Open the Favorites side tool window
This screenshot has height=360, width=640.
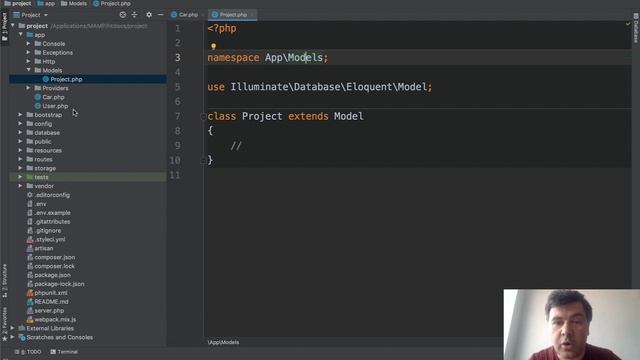tap(4, 324)
